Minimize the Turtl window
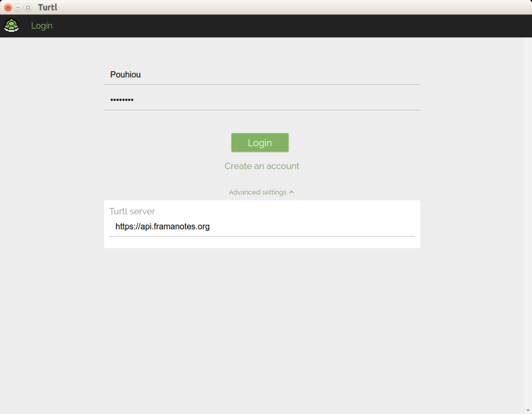This screenshot has width=532, height=414. (x=18, y=7)
